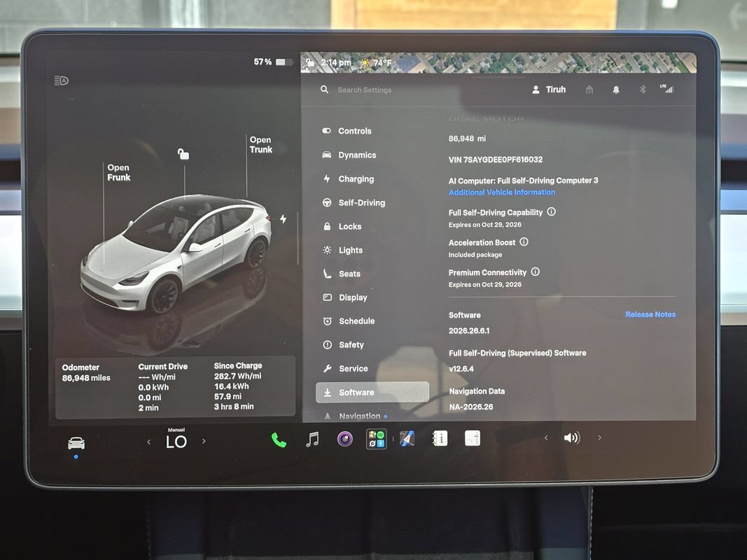747x560 pixels.
Task: Tap the Current Drive trip card heading
Action: click(x=163, y=367)
